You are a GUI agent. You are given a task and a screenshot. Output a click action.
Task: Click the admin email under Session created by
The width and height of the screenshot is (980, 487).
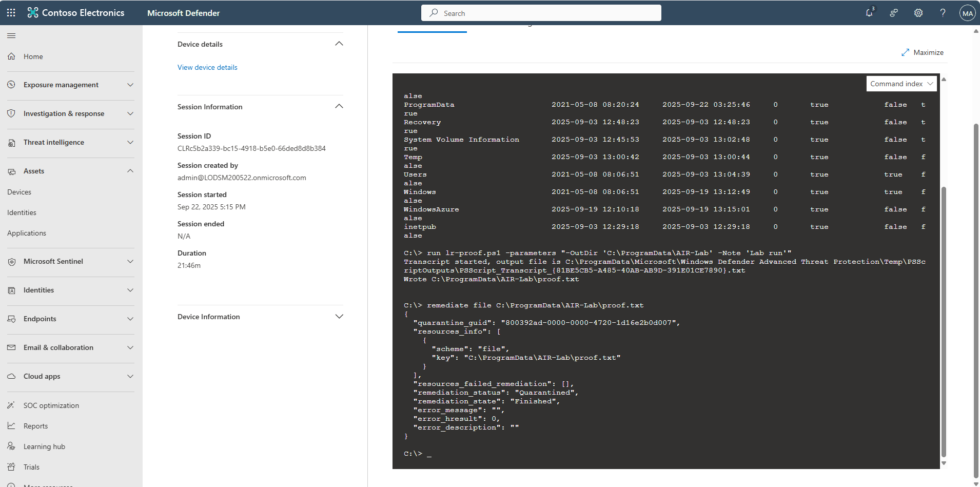[x=242, y=178]
